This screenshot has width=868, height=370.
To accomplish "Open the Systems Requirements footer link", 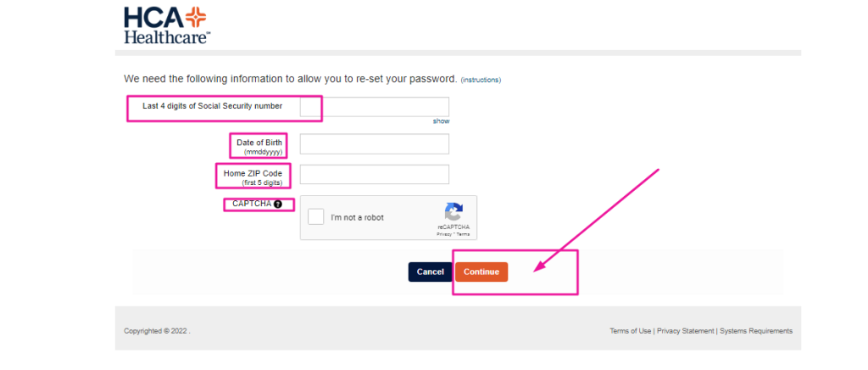I will (756, 331).
